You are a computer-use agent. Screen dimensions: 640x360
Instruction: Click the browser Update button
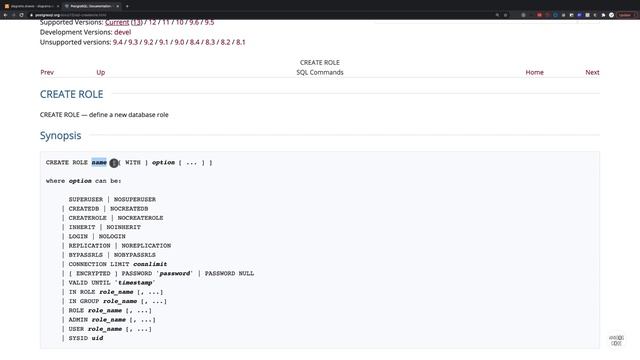tap(627, 15)
